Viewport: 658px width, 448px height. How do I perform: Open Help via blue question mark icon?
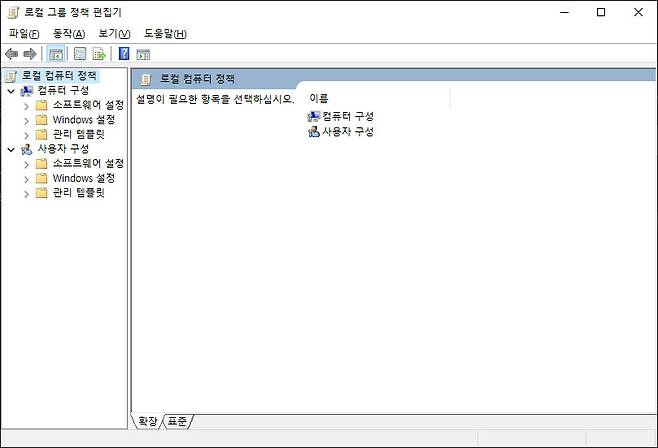tap(124, 54)
